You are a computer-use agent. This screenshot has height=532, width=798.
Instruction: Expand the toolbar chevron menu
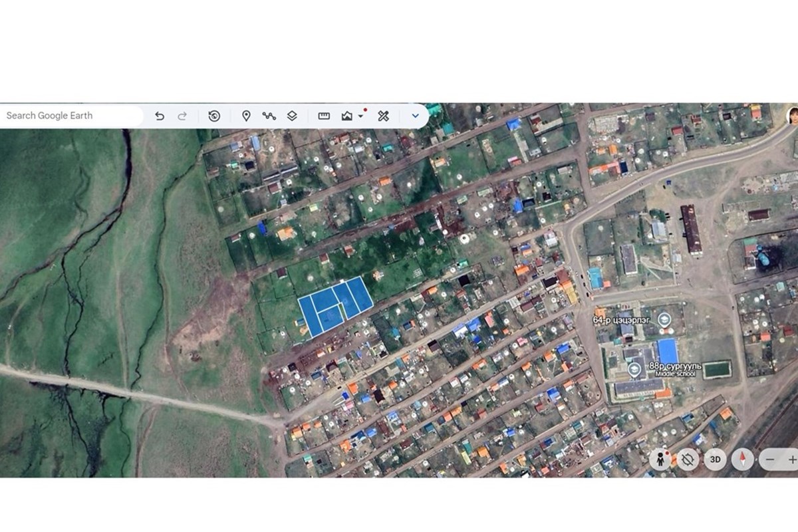point(415,116)
